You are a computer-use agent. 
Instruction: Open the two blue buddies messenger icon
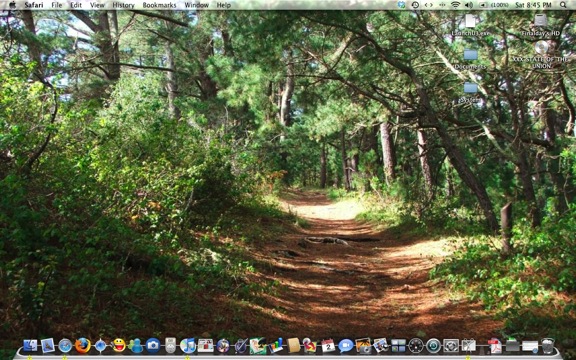(x=136, y=346)
